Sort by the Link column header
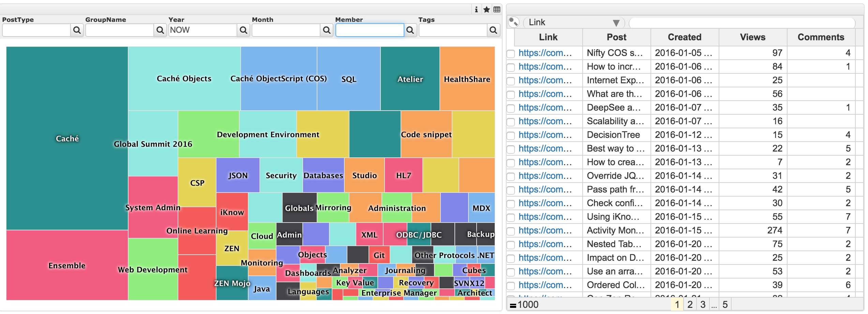Screen dimensions: 868x314 click(x=548, y=37)
